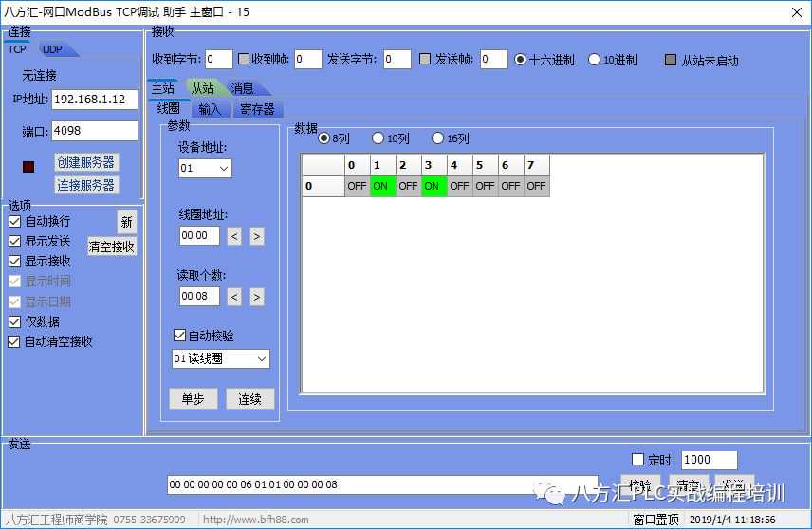Decrease 线圈地址 with the < arrow
This screenshot has width=812, height=529.
coord(234,236)
